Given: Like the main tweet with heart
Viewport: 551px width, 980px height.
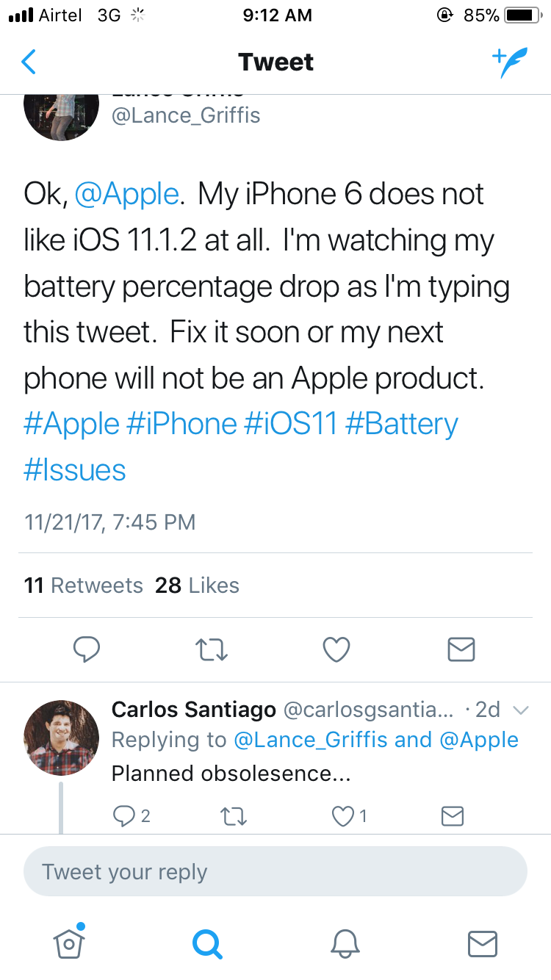Looking at the screenshot, I should pyautogui.click(x=336, y=649).
